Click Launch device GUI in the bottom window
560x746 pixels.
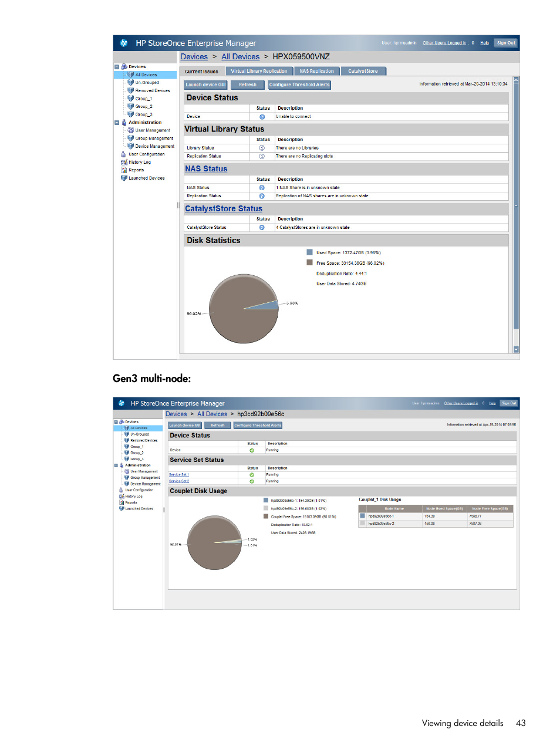185,426
